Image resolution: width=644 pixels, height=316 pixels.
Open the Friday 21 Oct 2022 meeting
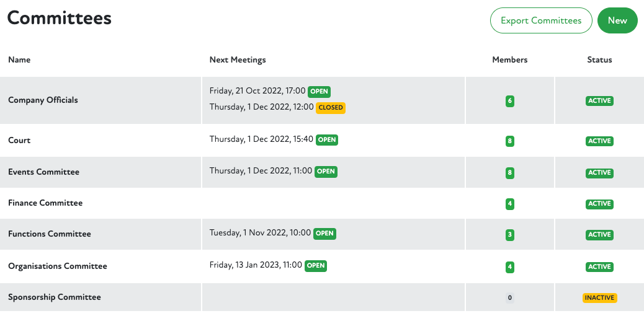257,91
